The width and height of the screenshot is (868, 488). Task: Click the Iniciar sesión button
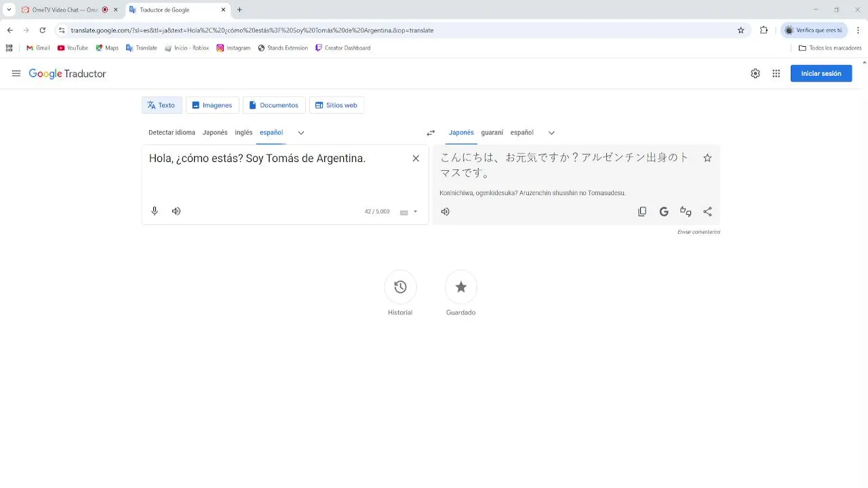pyautogui.click(x=821, y=74)
